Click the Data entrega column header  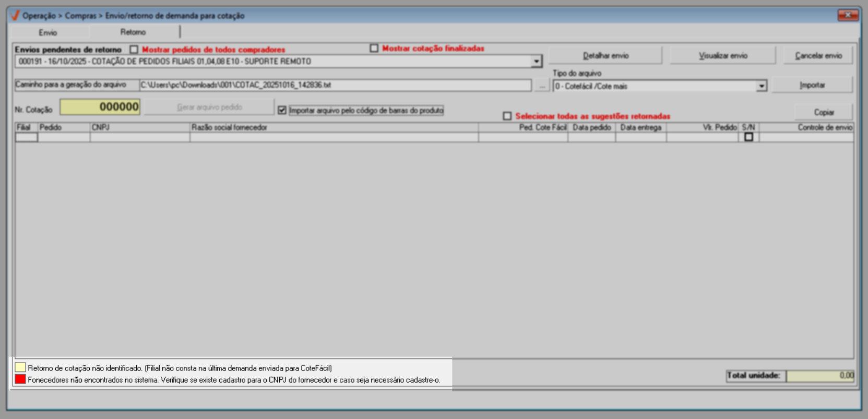pyautogui.click(x=641, y=127)
